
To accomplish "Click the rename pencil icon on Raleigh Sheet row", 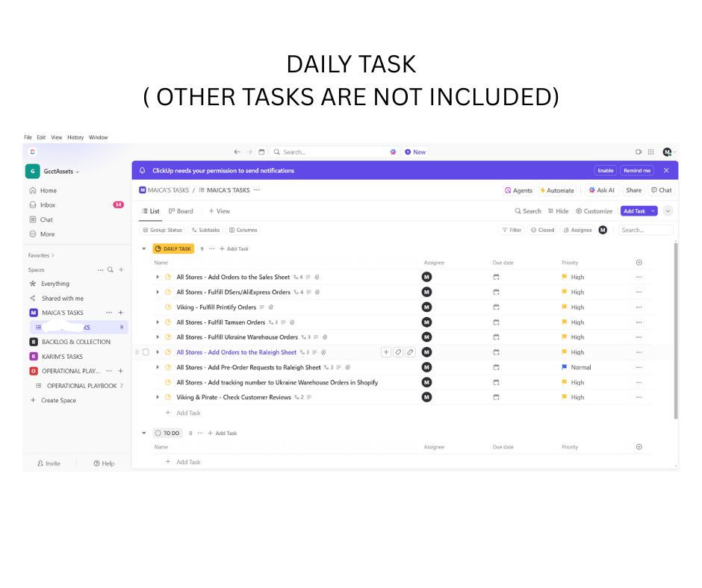I will [410, 352].
